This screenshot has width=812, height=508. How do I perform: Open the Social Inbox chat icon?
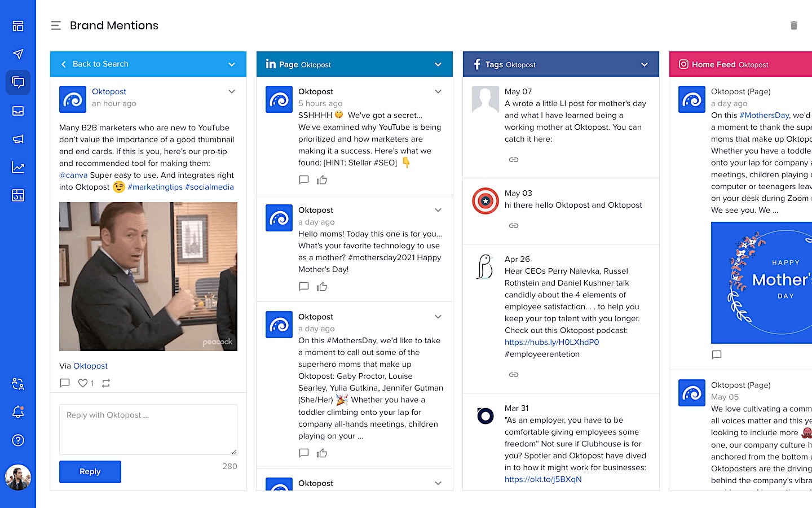[18, 82]
